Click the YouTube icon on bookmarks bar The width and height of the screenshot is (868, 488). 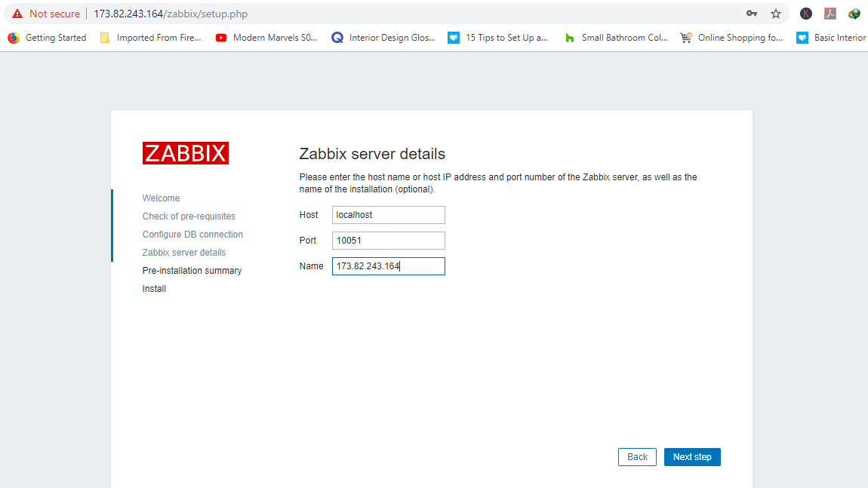click(221, 38)
